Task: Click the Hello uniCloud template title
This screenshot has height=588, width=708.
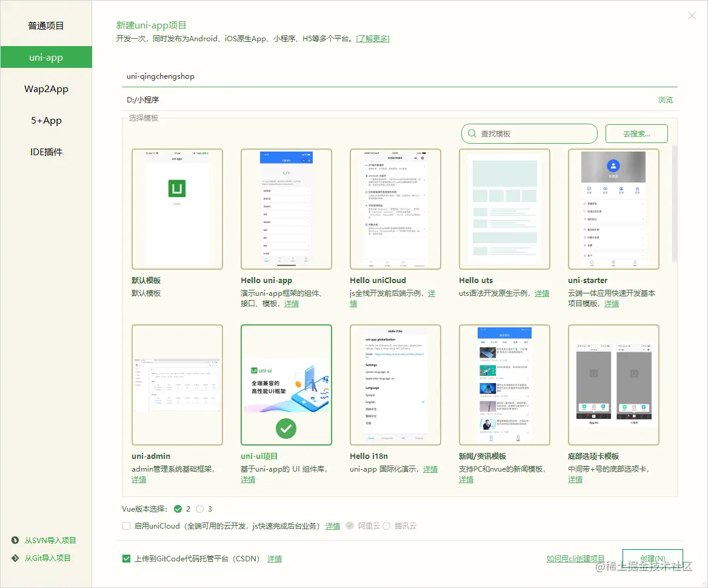Action: [x=378, y=281]
